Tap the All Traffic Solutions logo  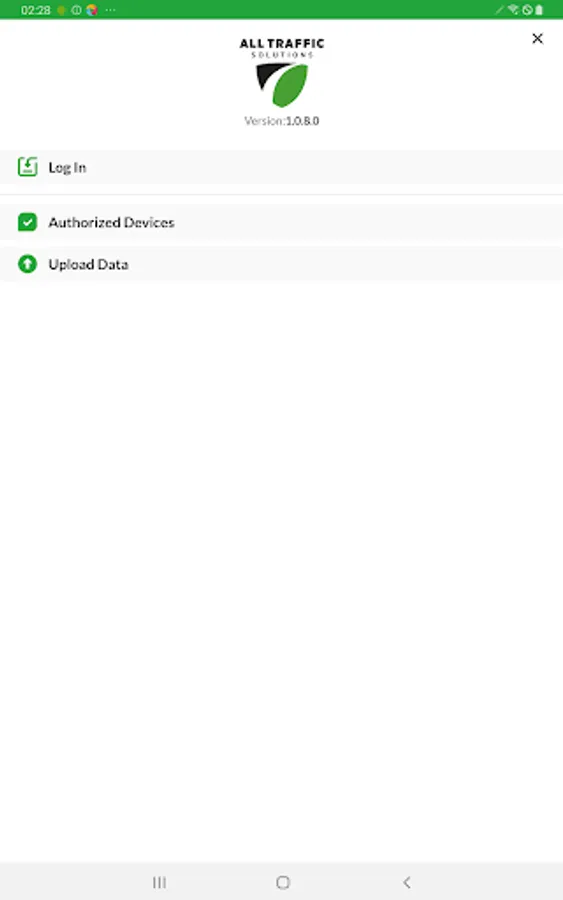(x=282, y=72)
